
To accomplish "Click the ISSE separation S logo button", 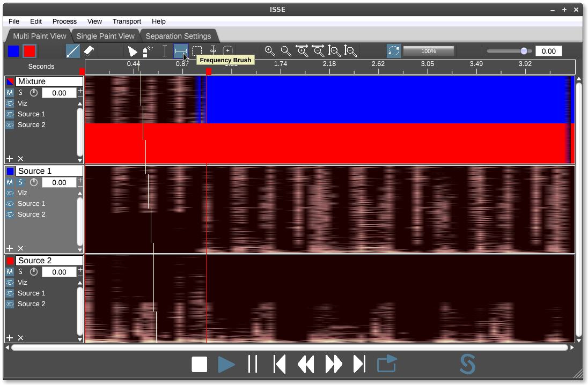I will coord(467,365).
